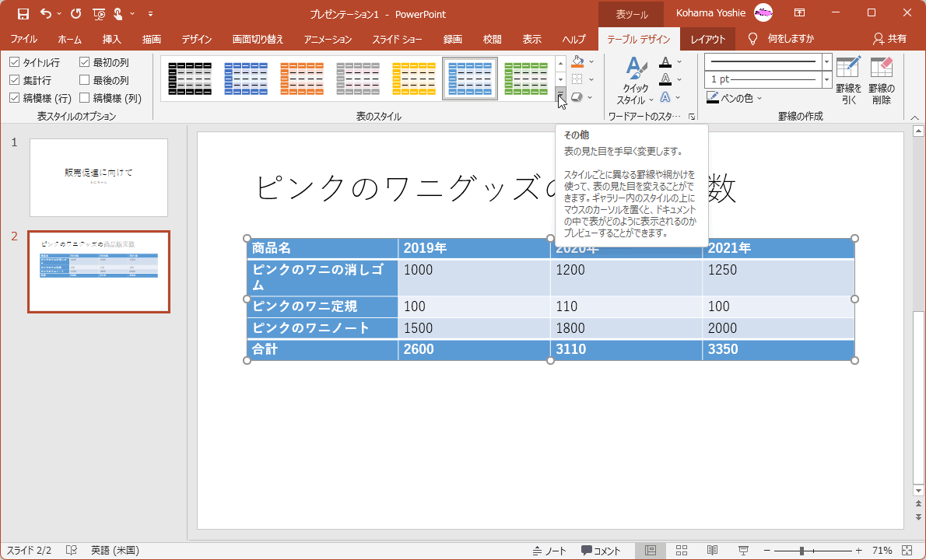Click the Undo arrow icon
Viewport: 926px width, 560px height.
45,13
